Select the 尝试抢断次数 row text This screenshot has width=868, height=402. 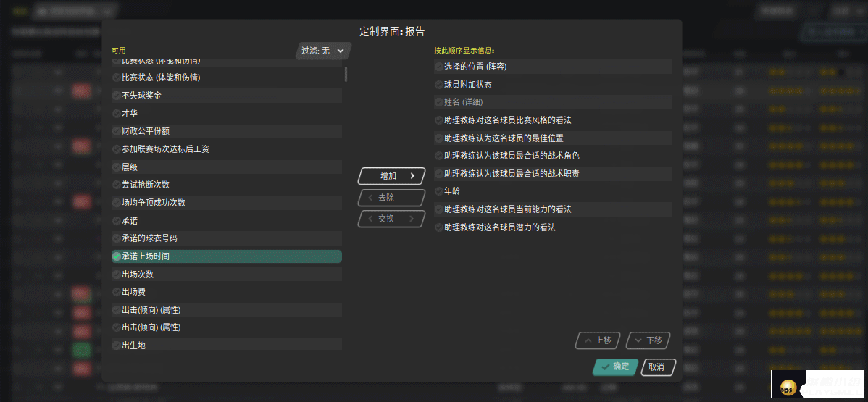146,185
